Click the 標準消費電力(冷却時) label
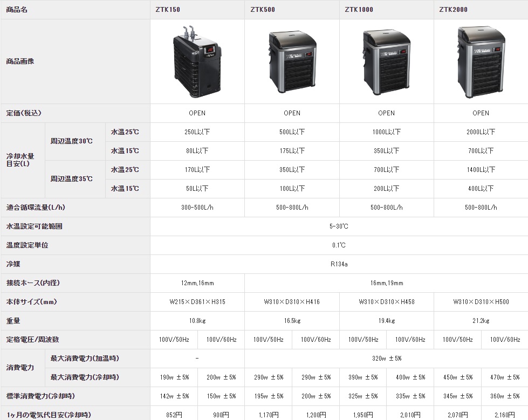 (40, 396)
